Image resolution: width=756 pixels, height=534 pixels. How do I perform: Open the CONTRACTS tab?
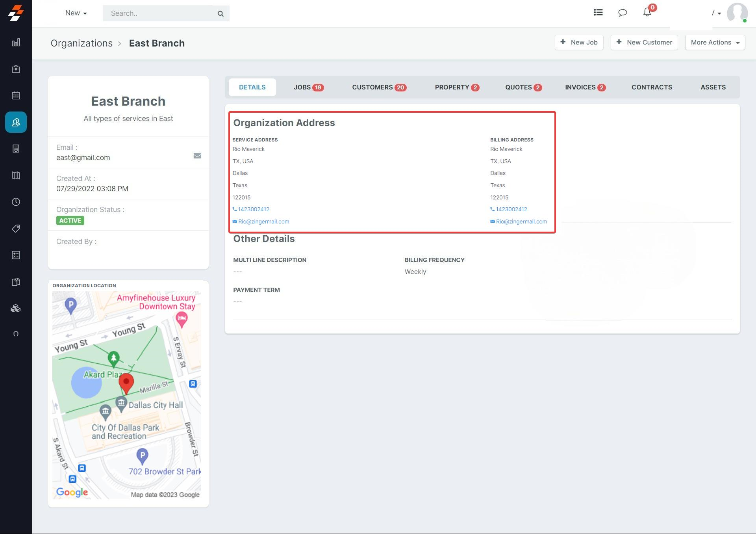pyautogui.click(x=652, y=87)
